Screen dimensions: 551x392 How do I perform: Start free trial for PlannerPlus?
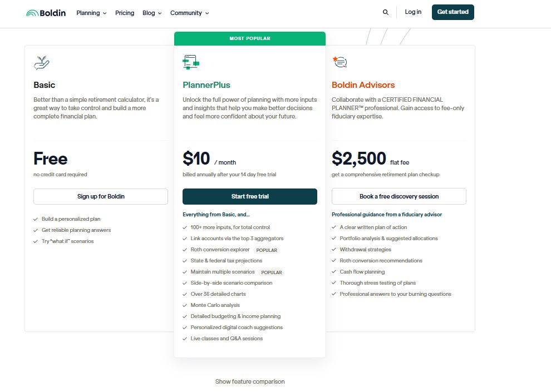[250, 196]
